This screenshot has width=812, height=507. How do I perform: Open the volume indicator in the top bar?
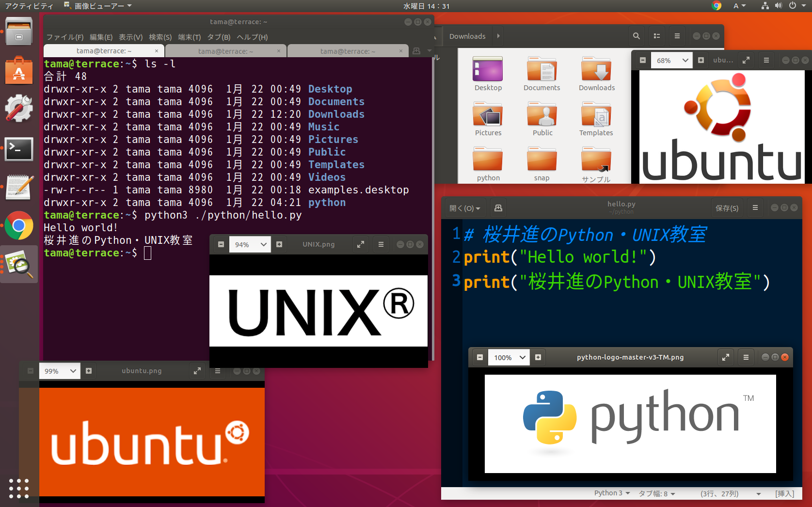point(779,6)
